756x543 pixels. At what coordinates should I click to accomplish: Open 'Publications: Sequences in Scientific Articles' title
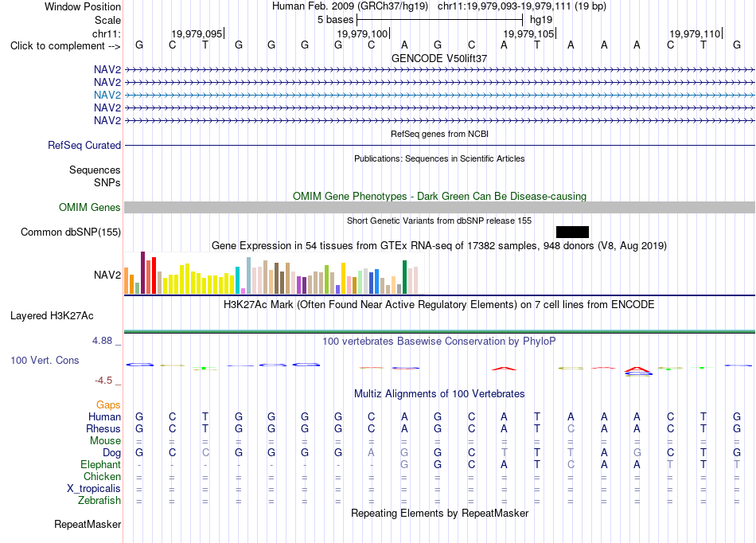(439, 158)
